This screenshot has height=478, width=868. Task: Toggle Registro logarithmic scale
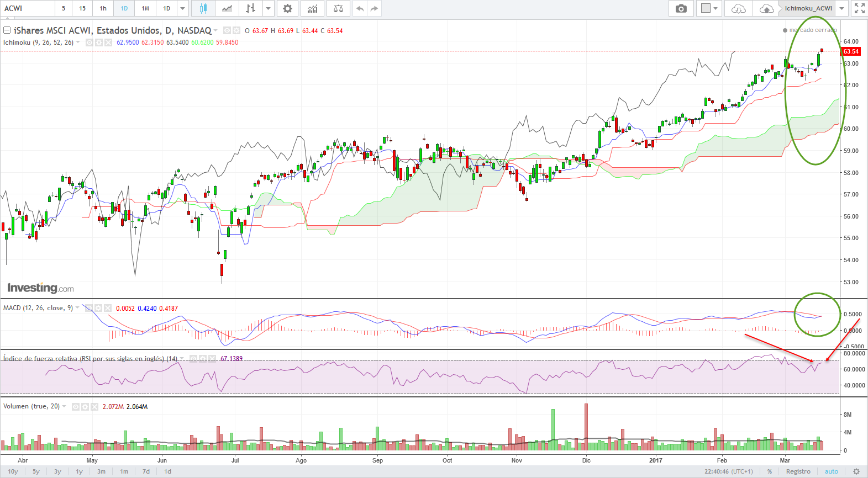[x=798, y=471]
